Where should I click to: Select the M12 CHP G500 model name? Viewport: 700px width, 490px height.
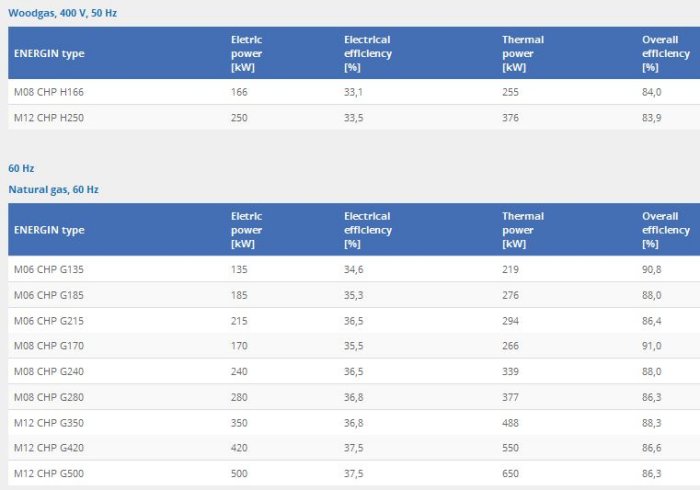pos(48,473)
